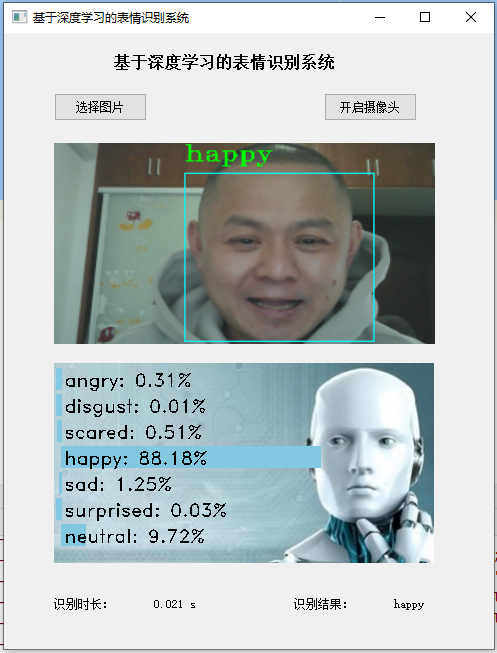Click the surprised: 0.03% row

click(142, 510)
